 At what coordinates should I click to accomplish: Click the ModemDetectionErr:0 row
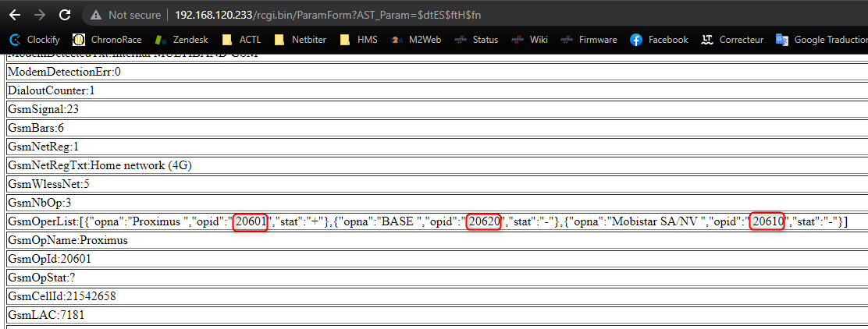[x=437, y=72]
